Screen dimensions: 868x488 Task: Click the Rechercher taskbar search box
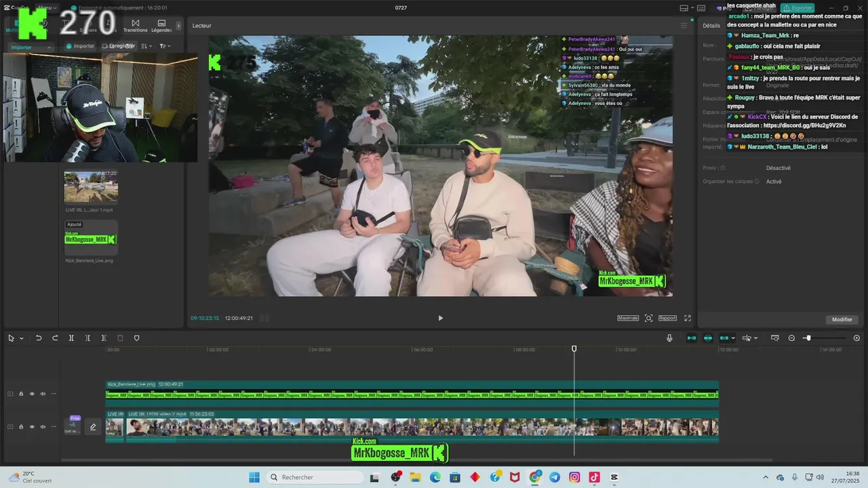315,477
